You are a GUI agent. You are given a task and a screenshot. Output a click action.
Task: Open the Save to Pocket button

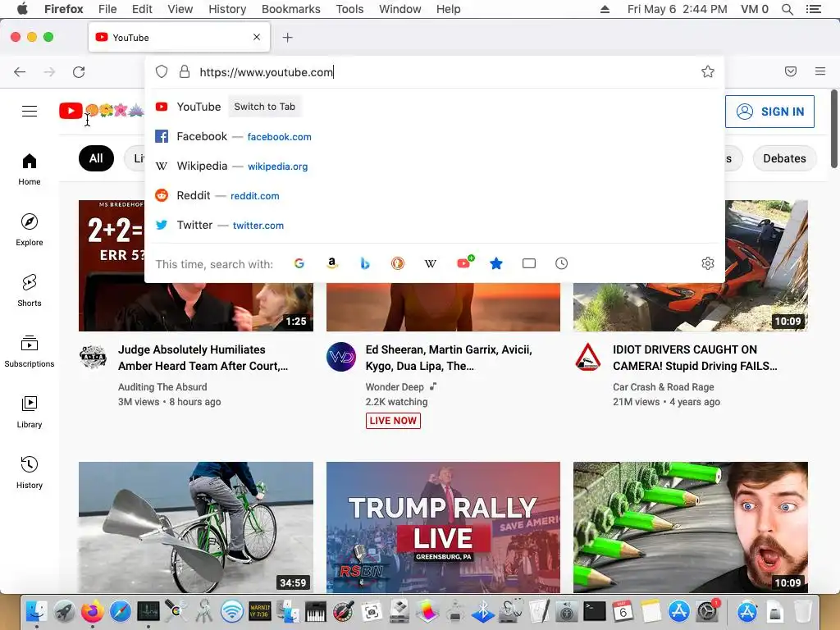coord(791,71)
